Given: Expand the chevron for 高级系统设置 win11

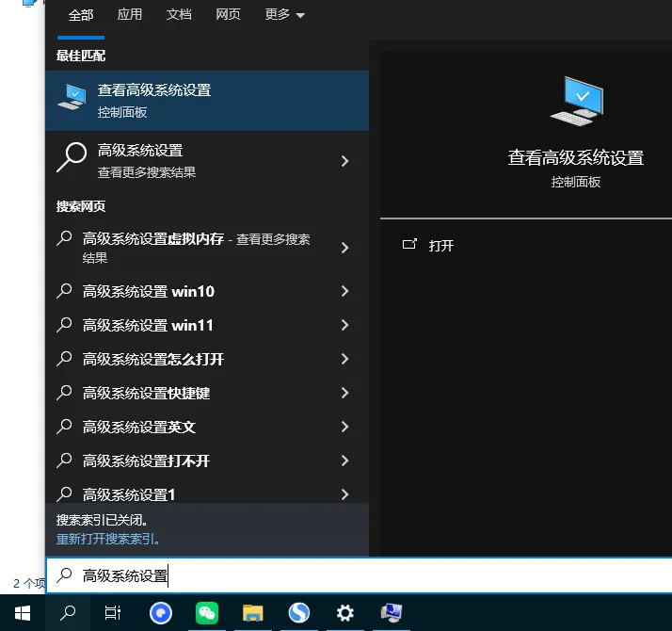Looking at the screenshot, I should [x=344, y=325].
